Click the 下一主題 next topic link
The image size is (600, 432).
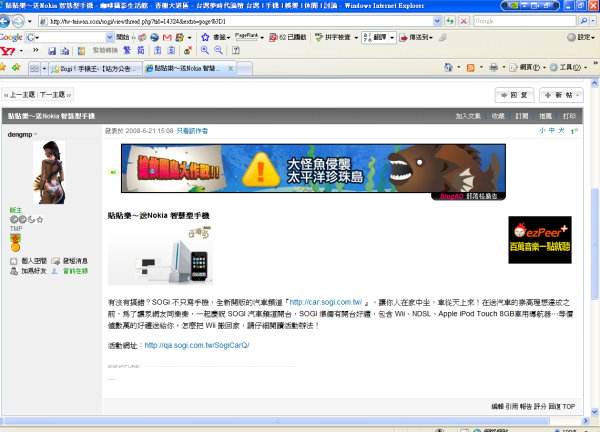(55, 95)
